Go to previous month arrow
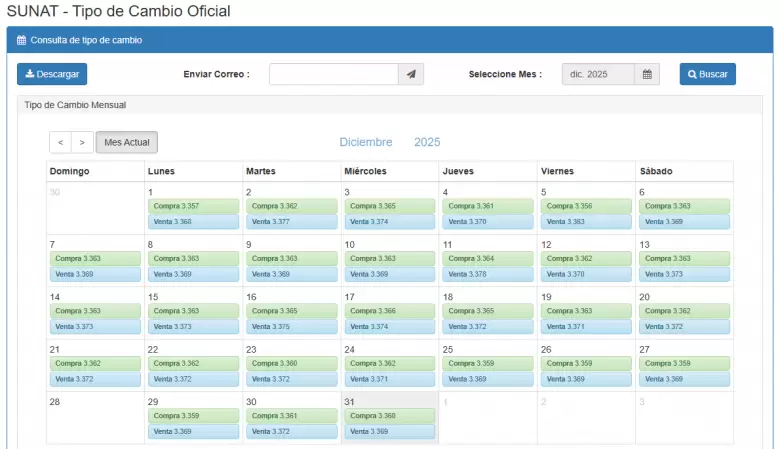The width and height of the screenshot is (780, 449). (x=61, y=142)
